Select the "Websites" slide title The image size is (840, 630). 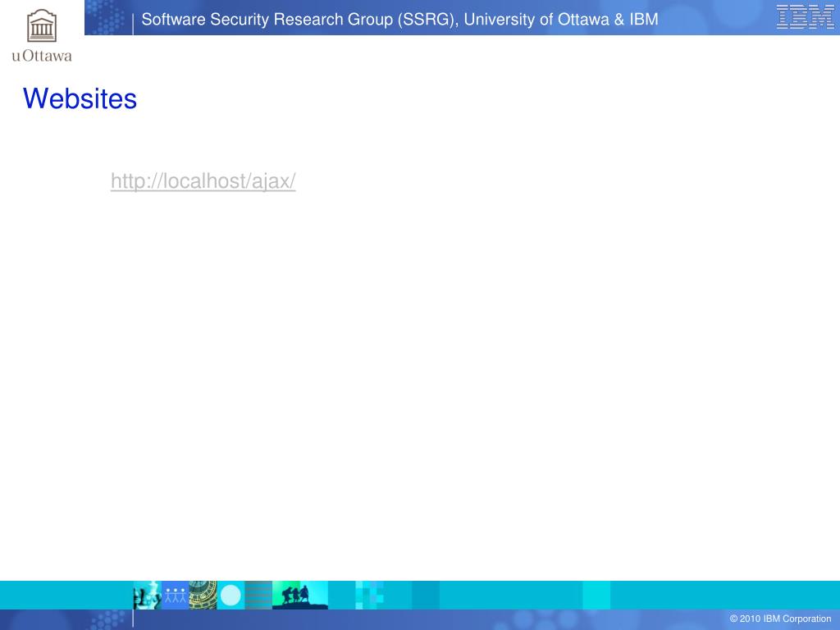point(80,98)
